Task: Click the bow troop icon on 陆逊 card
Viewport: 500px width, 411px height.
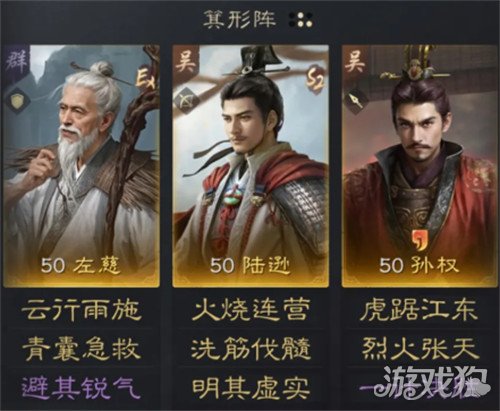Action: click(x=186, y=99)
